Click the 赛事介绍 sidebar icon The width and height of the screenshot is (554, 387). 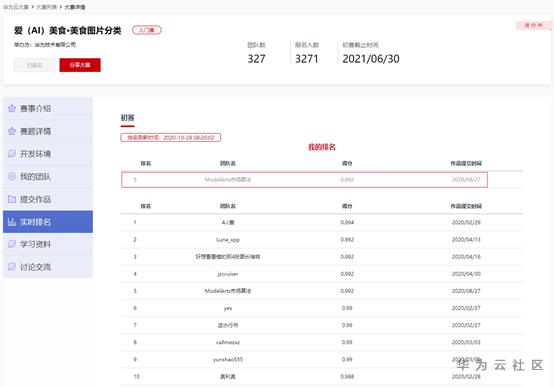tap(12, 108)
